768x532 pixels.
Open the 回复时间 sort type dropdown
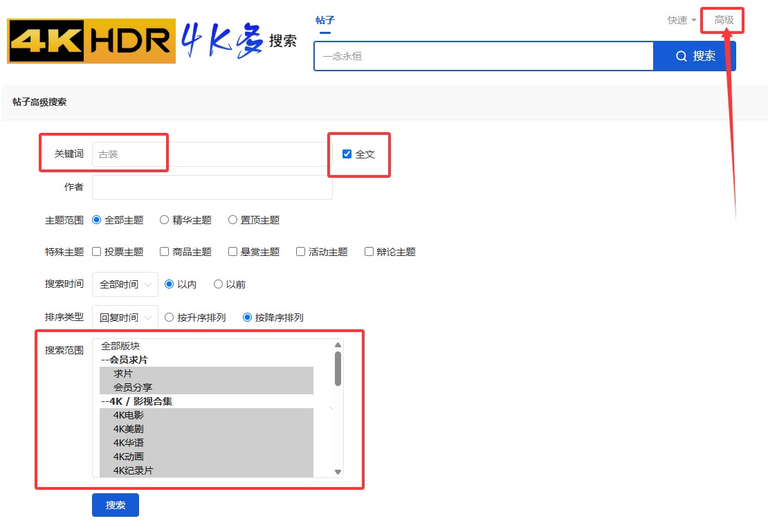(125, 318)
